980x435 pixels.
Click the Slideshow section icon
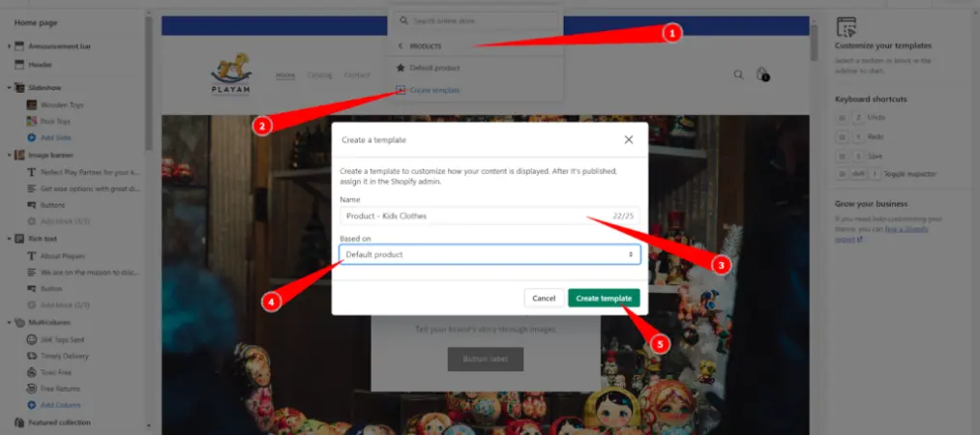click(18, 88)
